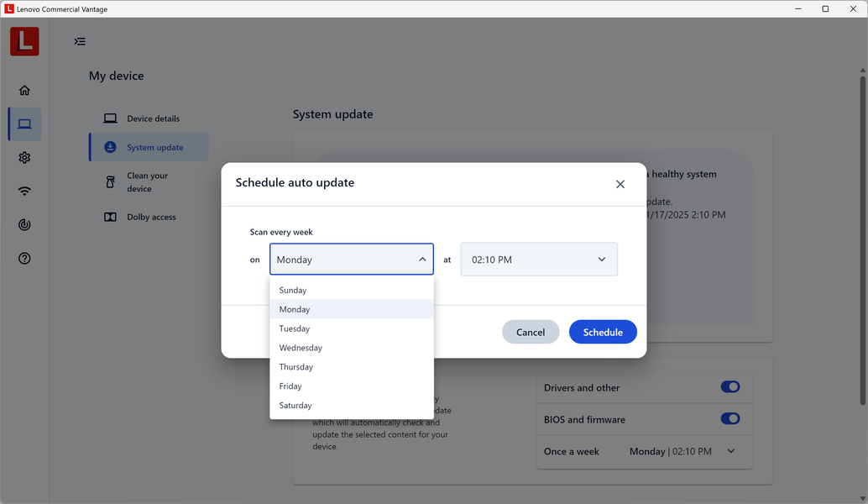Screen dimensions: 868x504
Task: Click the System update page heading
Action: point(332,114)
